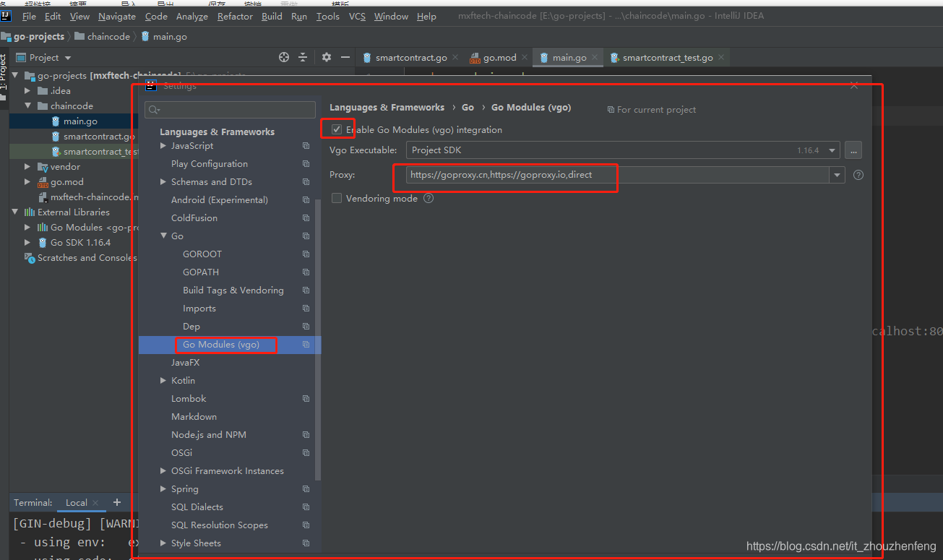The image size is (943, 560).
Task: Select Dep in the Go settings
Action: pos(191,327)
